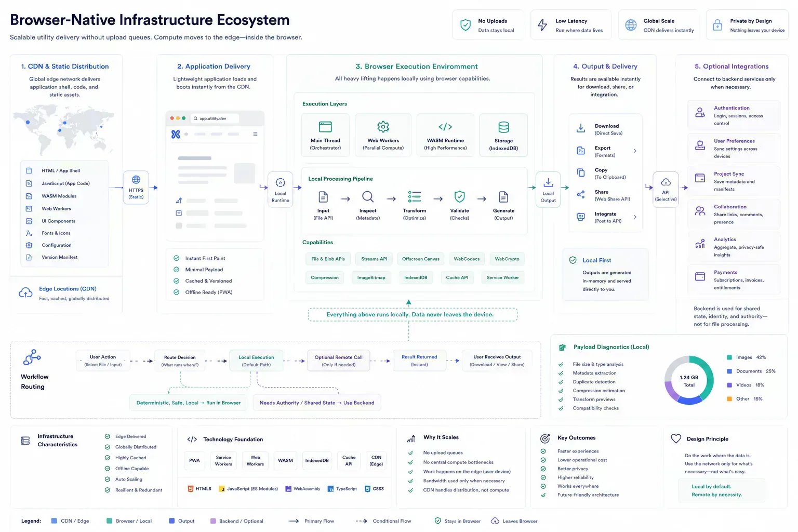
Task: Select the Web Workers gear icon
Action: tap(383, 127)
